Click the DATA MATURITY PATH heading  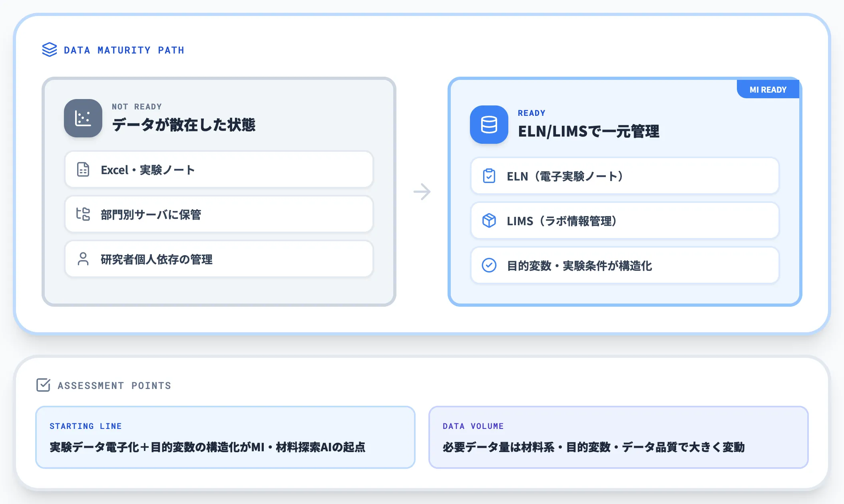[124, 50]
